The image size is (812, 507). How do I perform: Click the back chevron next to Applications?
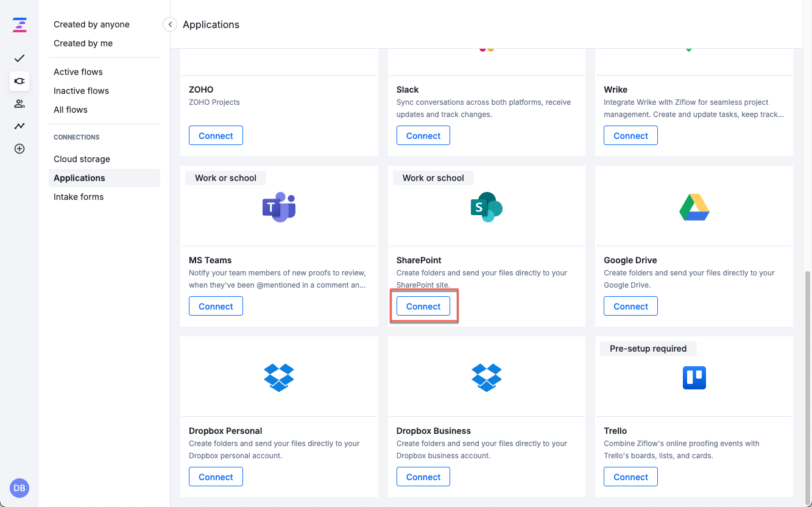pyautogui.click(x=169, y=24)
